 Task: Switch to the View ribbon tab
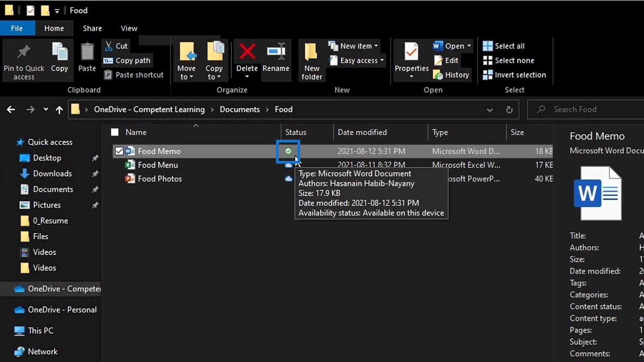pyautogui.click(x=129, y=28)
